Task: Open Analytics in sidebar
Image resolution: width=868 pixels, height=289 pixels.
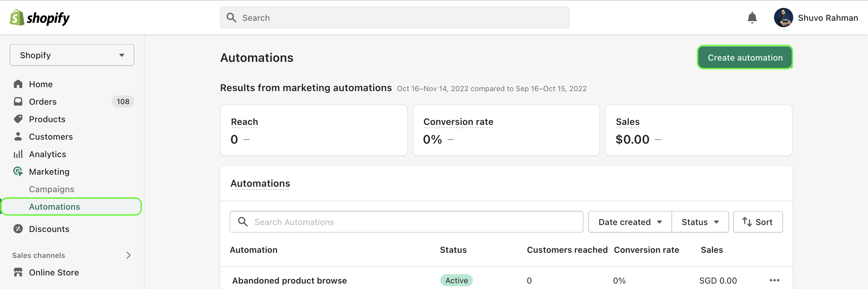Action: coord(48,154)
